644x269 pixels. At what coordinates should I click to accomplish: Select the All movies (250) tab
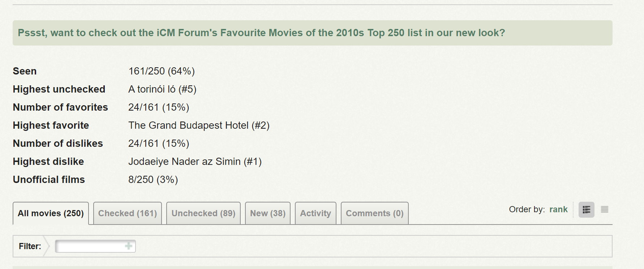point(51,213)
